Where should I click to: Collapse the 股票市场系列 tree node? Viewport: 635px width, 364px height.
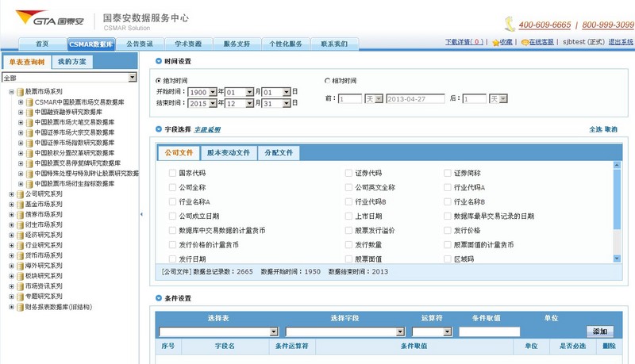(x=11, y=92)
